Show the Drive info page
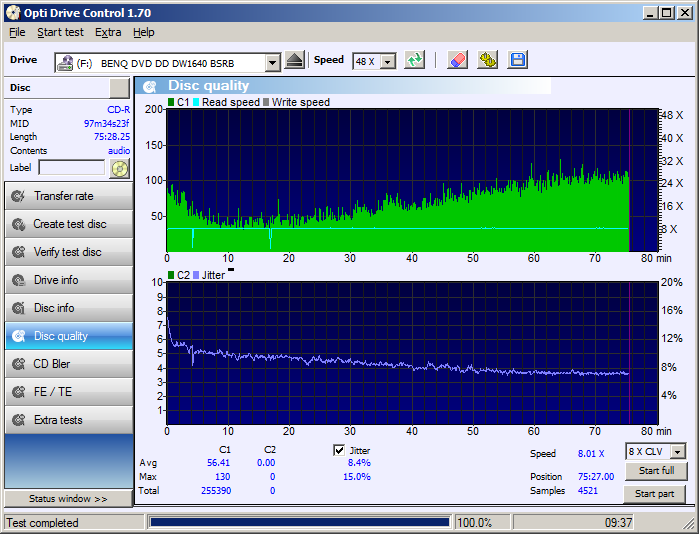The image size is (699, 534). tap(69, 280)
